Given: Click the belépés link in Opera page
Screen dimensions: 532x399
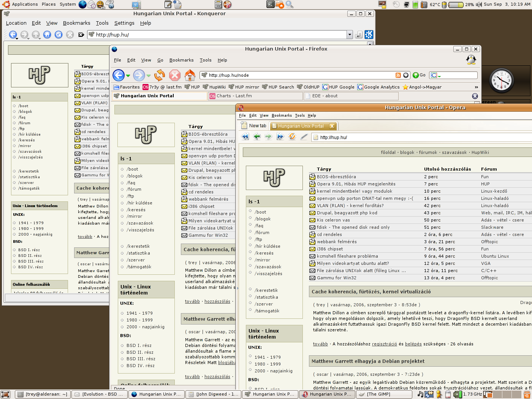Looking at the screenshot, I should (x=413, y=344).
